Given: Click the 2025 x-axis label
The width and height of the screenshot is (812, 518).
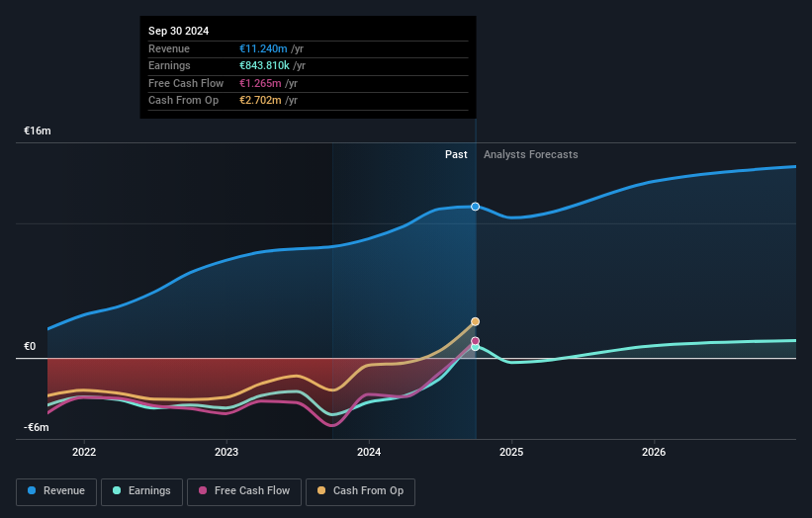Looking at the screenshot, I should click(x=511, y=452).
